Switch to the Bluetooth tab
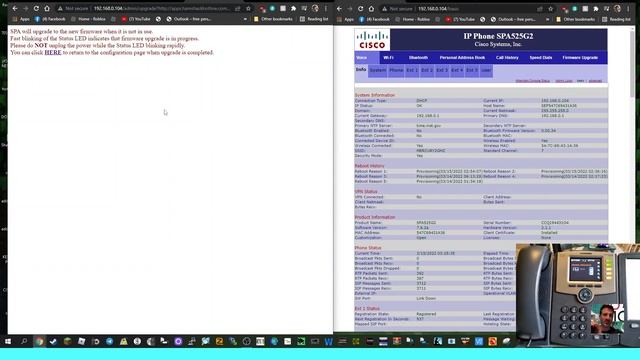 pyautogui.click(x=418, y=58)
